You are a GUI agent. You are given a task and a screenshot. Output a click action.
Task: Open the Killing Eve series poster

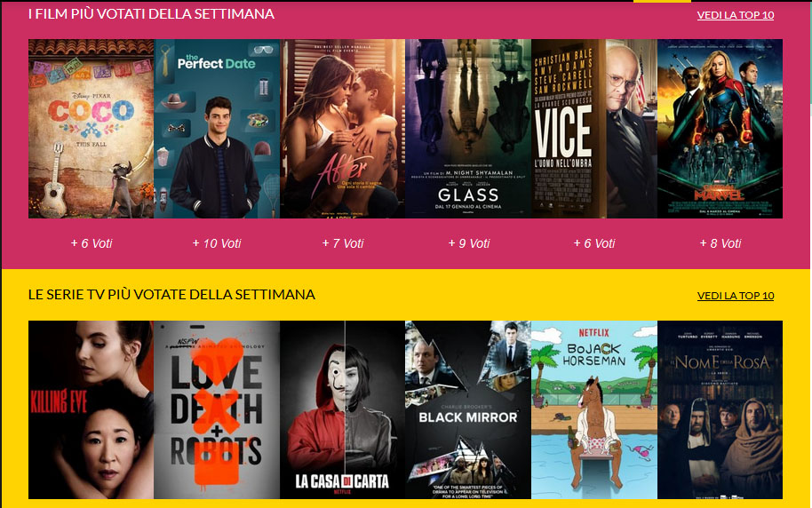[x=92, y=409]
